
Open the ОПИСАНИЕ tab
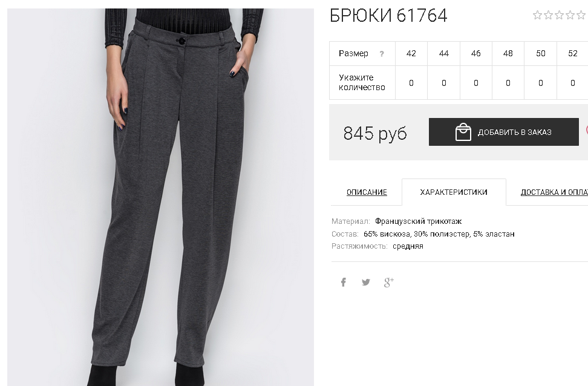click(367, 192)
